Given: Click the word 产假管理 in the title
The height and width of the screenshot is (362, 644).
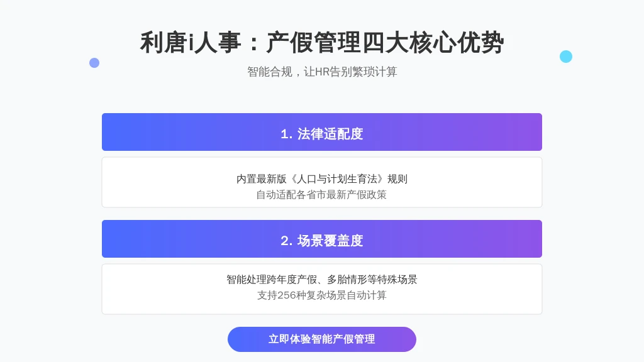Looking at the screenshot, I should 313,42.
